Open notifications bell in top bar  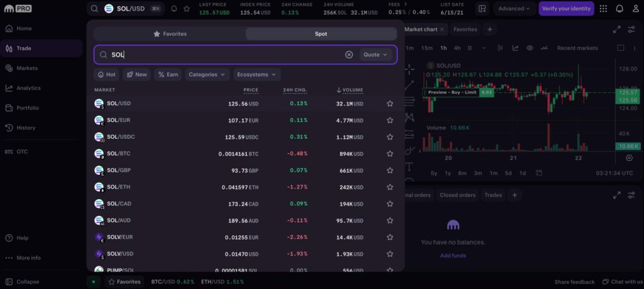[x=619, y=9]
